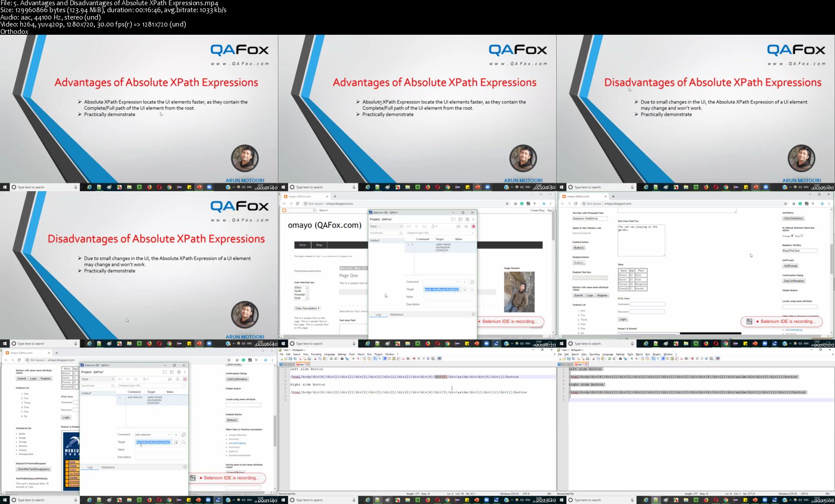Click the Find binoculars icon in the 00:13:20 Notepad++ toolbar
The width and height of the screenshot is (835, 504).
pos(342,358)
